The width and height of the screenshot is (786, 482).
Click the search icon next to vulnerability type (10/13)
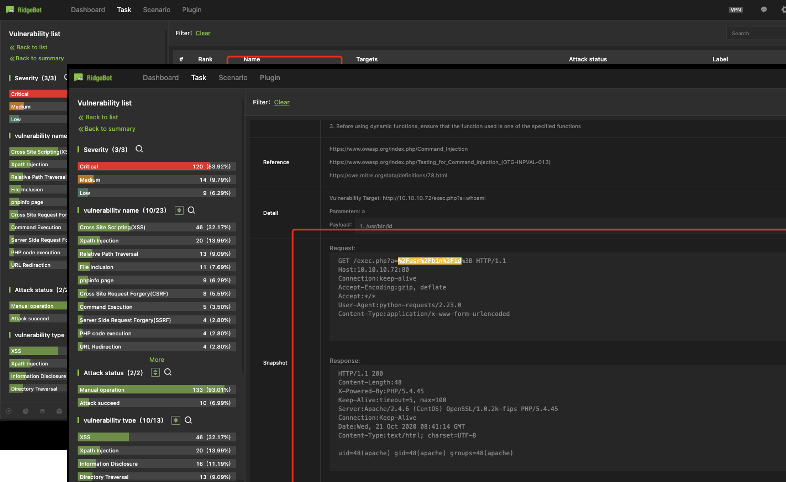point(190,420)
